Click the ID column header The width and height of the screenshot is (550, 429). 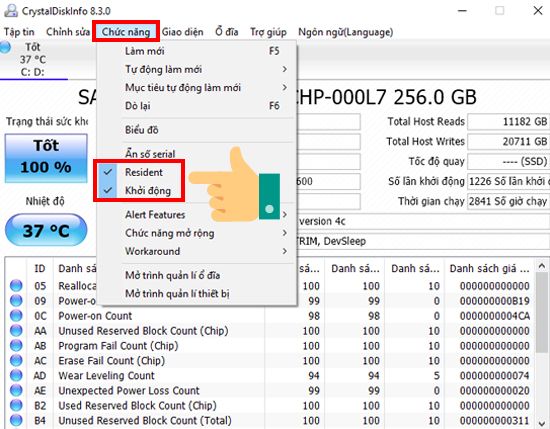[x=40, y=269]
